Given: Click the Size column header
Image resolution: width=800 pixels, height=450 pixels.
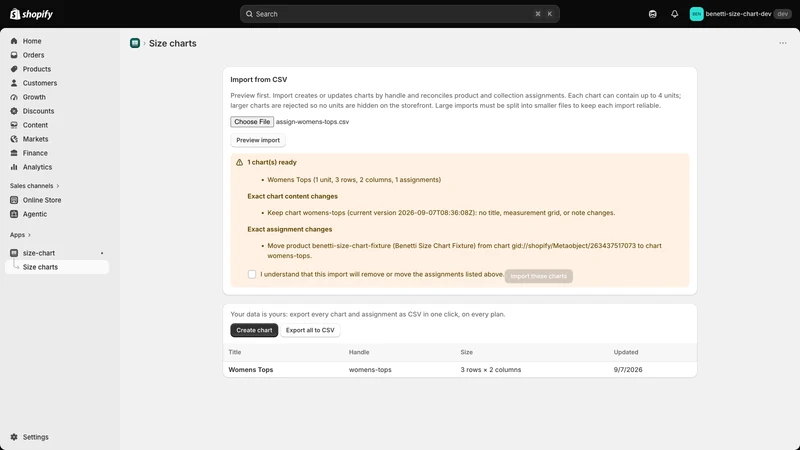Looking at the screenshot, I should coord(466,352).
